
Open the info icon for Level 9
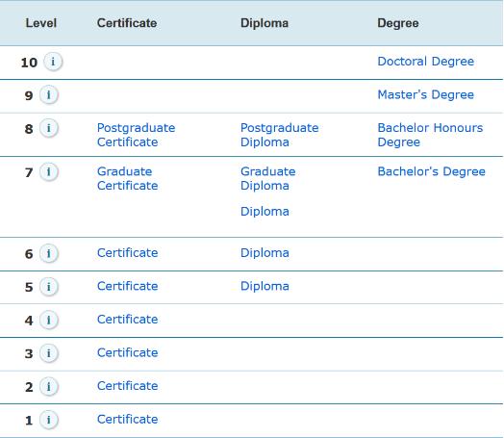click(49, 95)
